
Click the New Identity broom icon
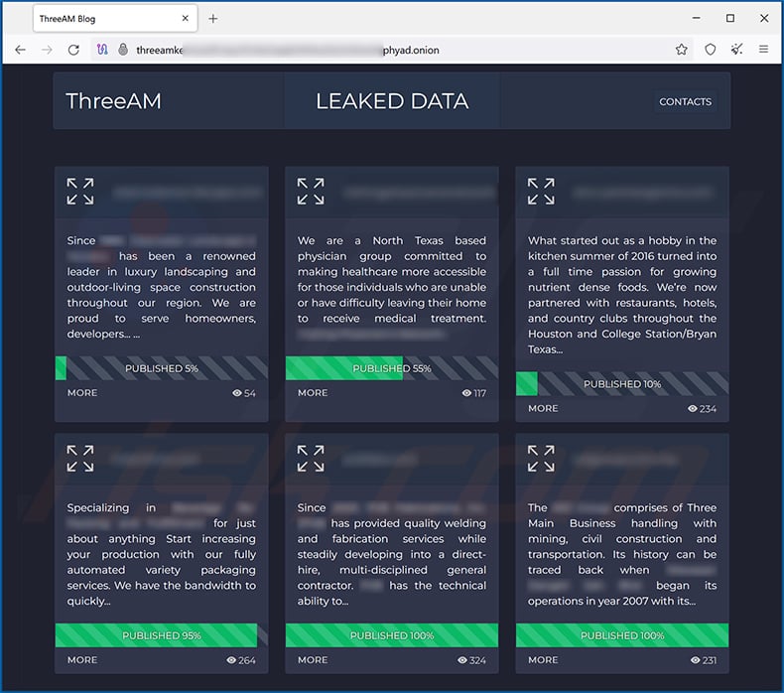click(736, 49)
